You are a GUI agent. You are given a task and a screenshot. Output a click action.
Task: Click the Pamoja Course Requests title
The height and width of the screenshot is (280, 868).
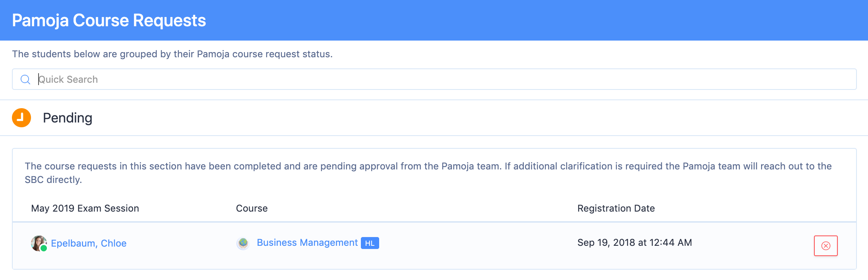click(109, 21)
